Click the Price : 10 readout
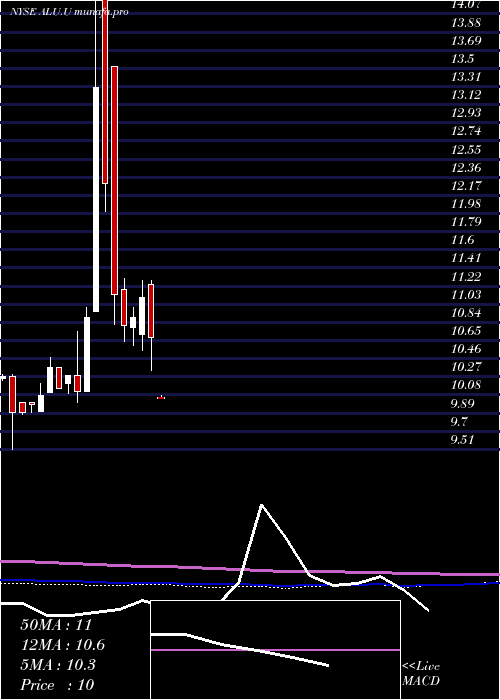The image size is (500, 700). click(57, 684)
